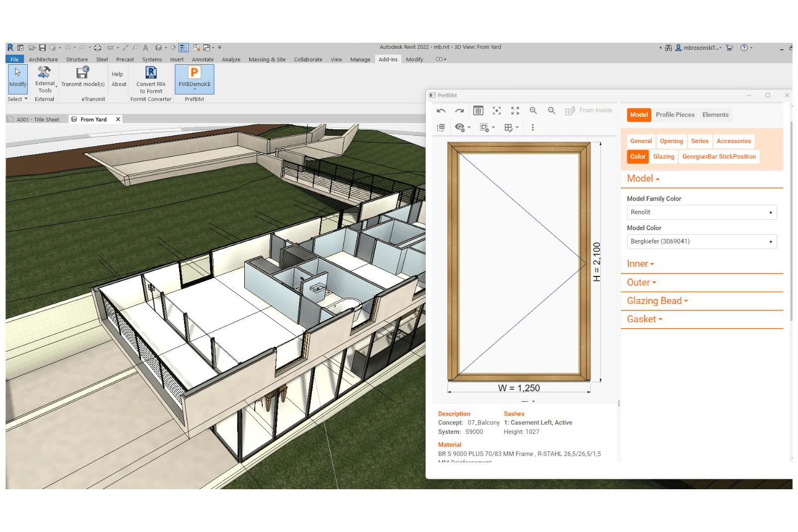Image resolution: width=798 pixels, height=532 pixels.
Task: Select the Series sub-tab
Action: (x=699, y=141)
